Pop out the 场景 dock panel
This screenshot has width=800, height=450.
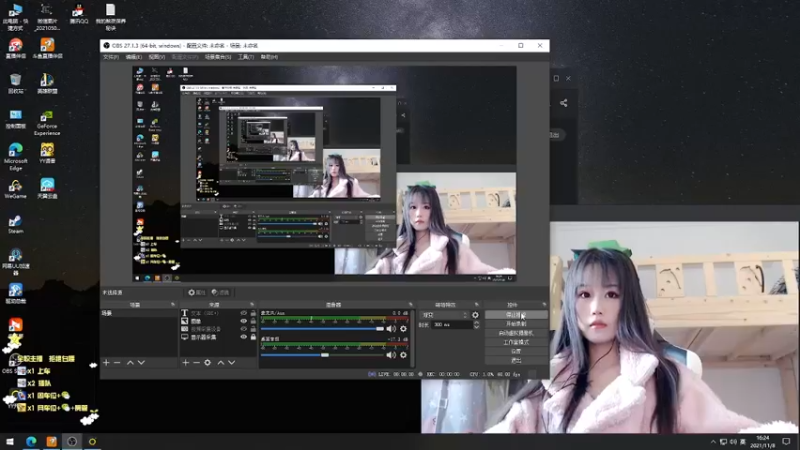pyautogui.click(x=172, y=305)
